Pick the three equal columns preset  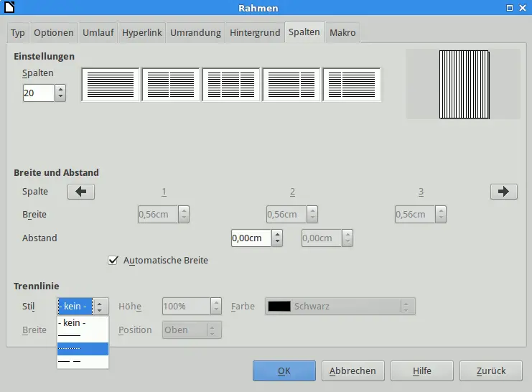click(x=231, y=85)
